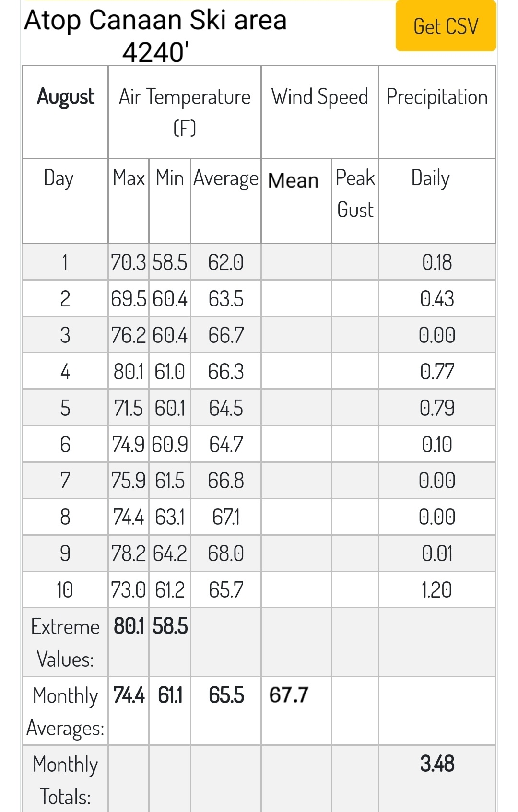This screenshot has height=812, width=518.
Task: Select day 9 average temperature 68.0
Action: pyautogui.click(x=226, y=553)
